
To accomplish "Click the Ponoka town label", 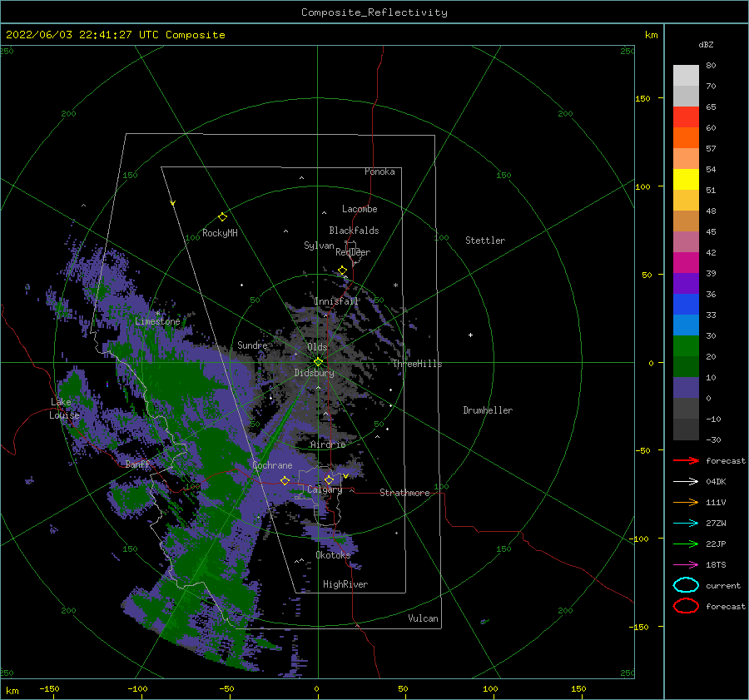I will (x=379, y=171).
